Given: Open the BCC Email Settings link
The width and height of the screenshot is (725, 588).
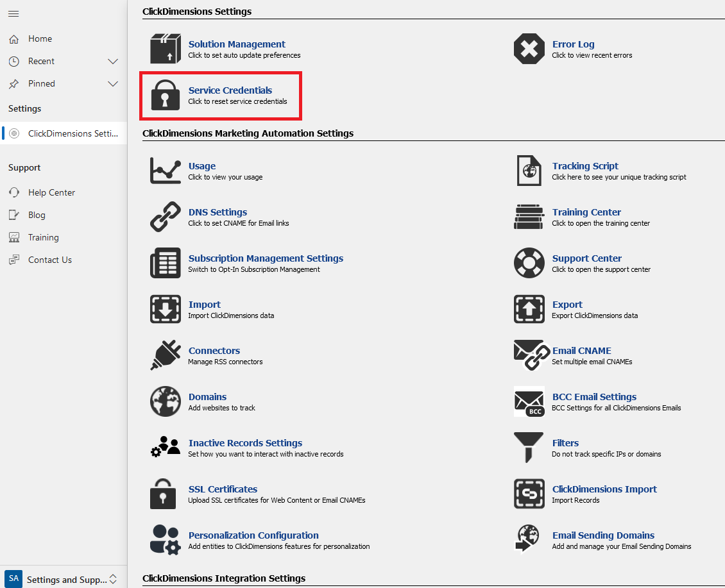Looking at the screenshot, I should (594, 397).
